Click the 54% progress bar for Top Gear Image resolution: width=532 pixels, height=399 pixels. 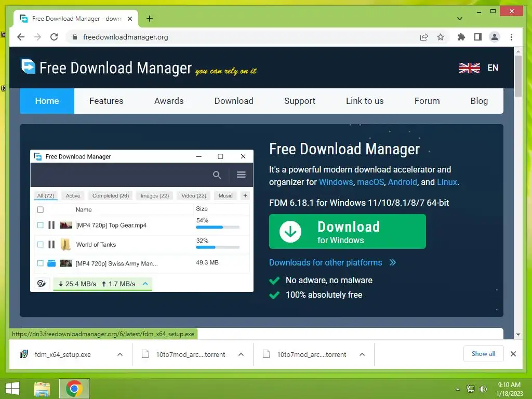(218, 228)
